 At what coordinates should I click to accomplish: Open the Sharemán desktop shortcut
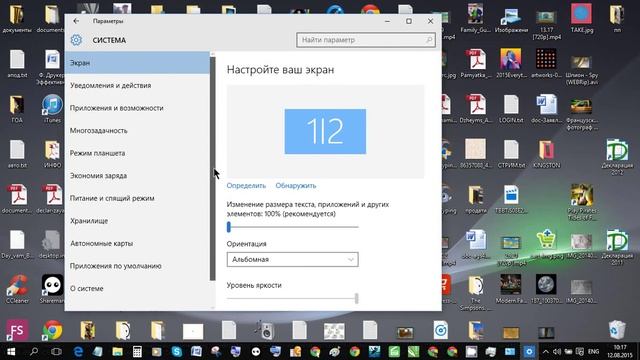click(x=52, y=289)
